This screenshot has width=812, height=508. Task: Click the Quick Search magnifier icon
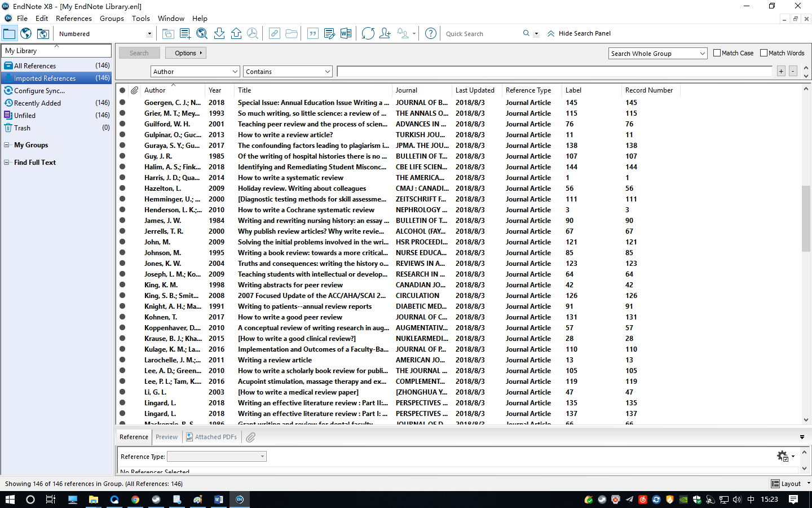(526, 33)
